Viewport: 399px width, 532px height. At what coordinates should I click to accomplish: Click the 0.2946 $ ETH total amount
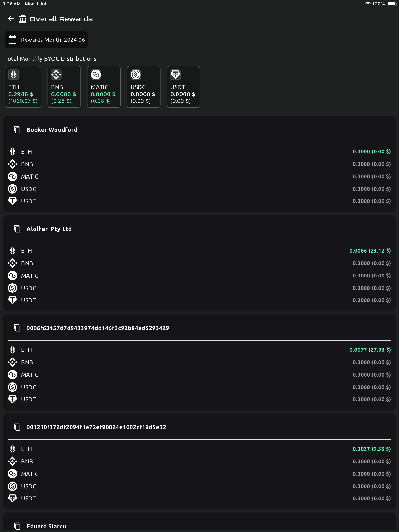(21, 94)
